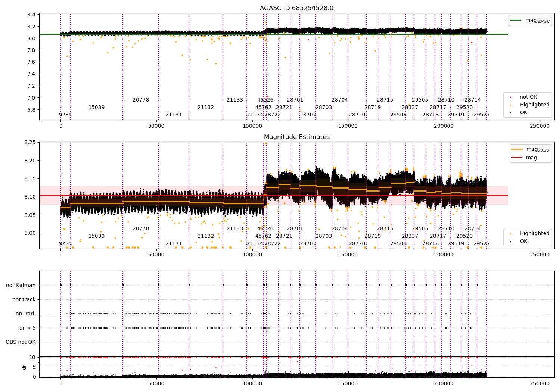560x392 pixels.
Task: Click the 'not Kalman' axis label
Action: click(21, 285)
